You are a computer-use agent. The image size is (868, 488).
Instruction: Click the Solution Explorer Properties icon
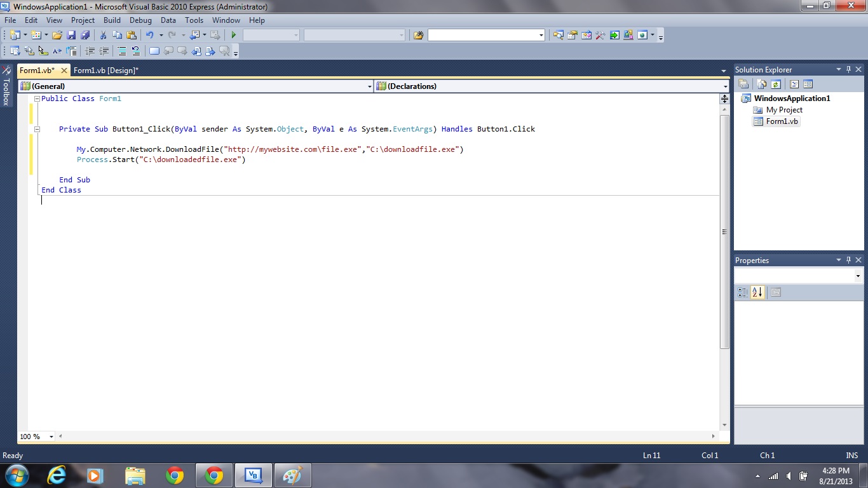point(743,84)
